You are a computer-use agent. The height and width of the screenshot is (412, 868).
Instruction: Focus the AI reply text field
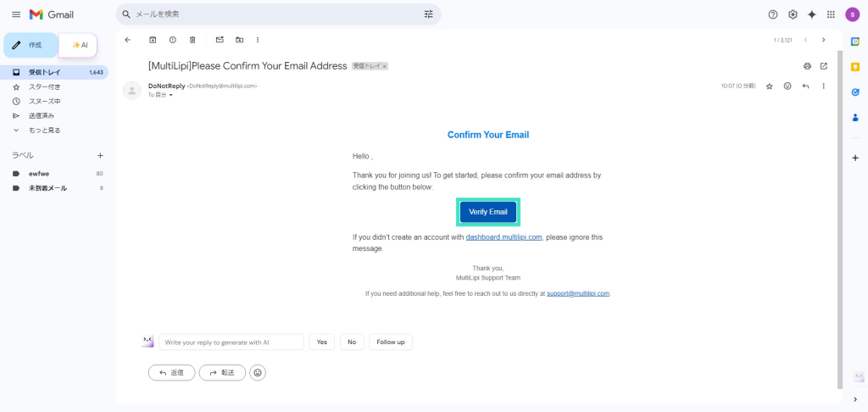pos(231,342)
